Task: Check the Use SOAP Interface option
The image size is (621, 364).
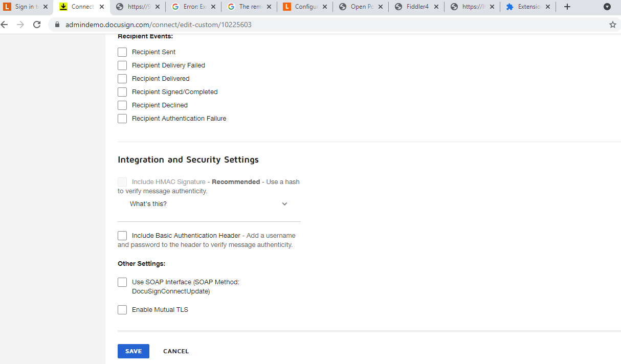Action: coord(122,282)
